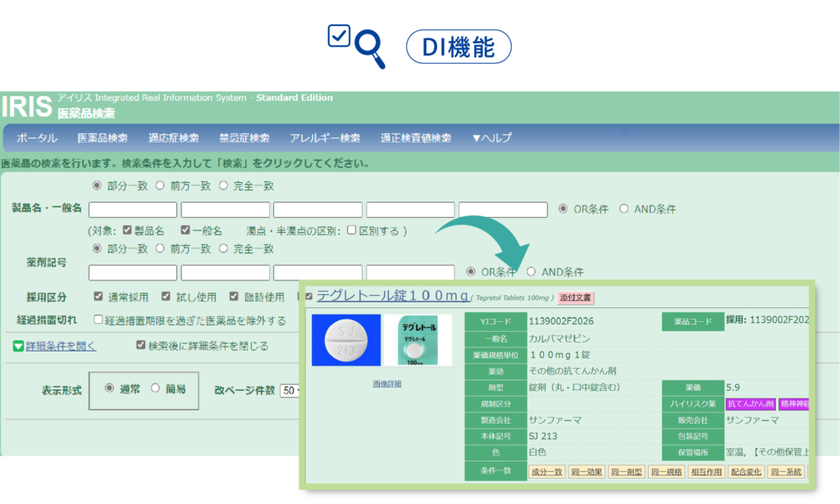
Task: Select 完全一致 for 薬剤記号
Action: click(223, 248)
